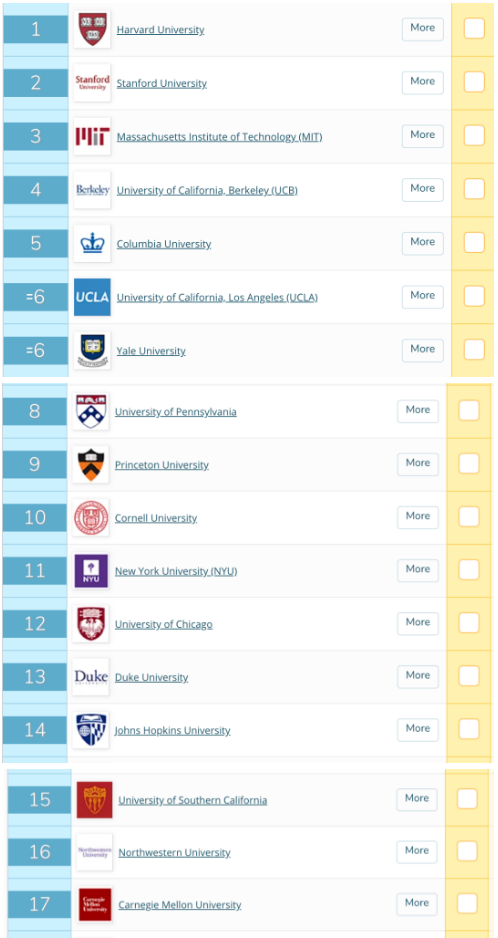Click the Harvard University crest logo
The image size is (498, 938).
click(x=92, y=29)
